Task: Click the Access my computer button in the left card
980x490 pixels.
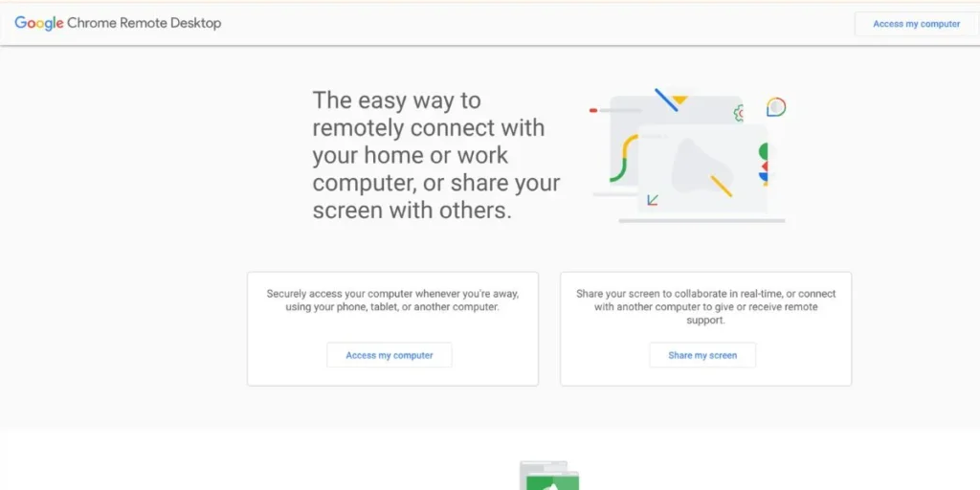Action: 390,355
